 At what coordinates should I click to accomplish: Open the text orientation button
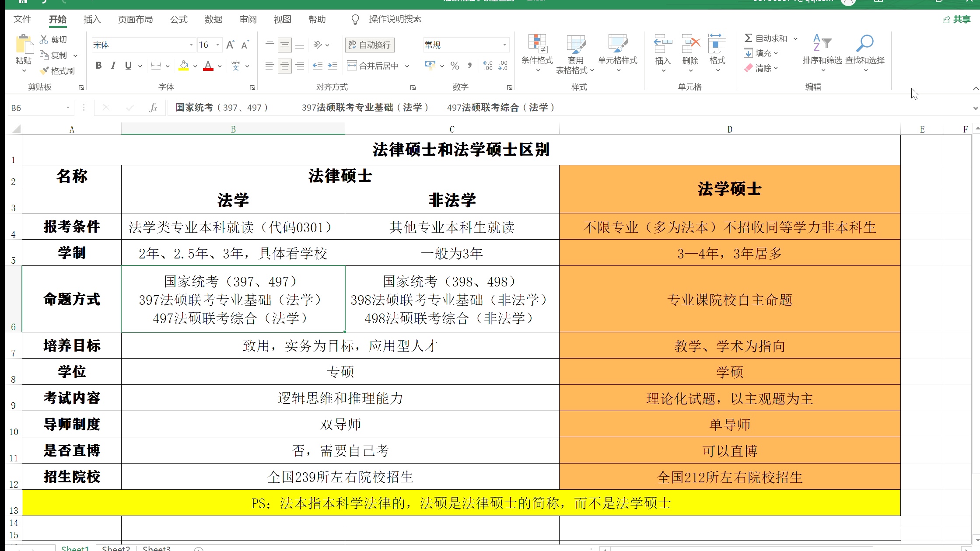pos(321,45)
